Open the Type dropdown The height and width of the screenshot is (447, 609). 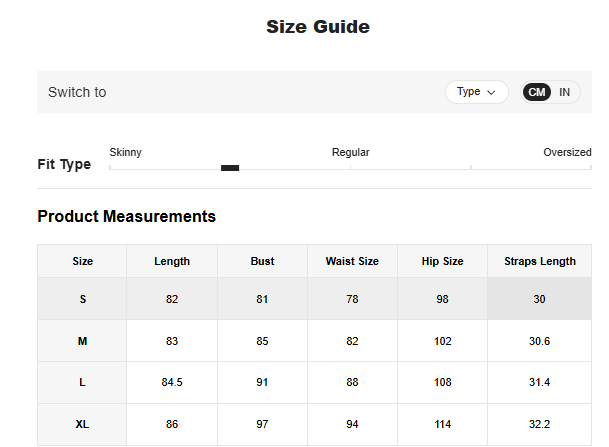point(476,92)
